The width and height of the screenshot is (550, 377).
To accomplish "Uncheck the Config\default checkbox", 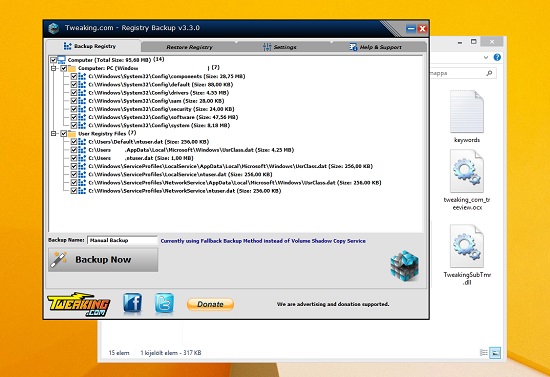I will coord(74,85).
